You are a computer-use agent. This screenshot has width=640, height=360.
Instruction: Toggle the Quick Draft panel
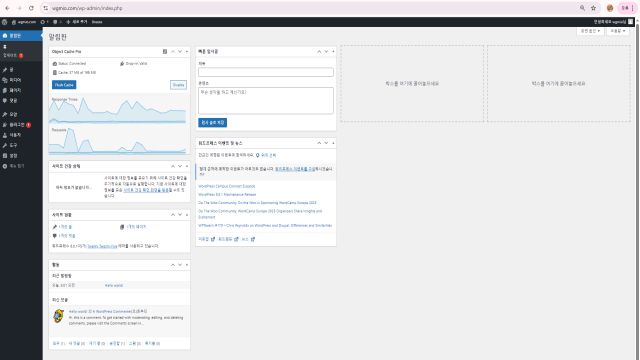coord(333,52)
